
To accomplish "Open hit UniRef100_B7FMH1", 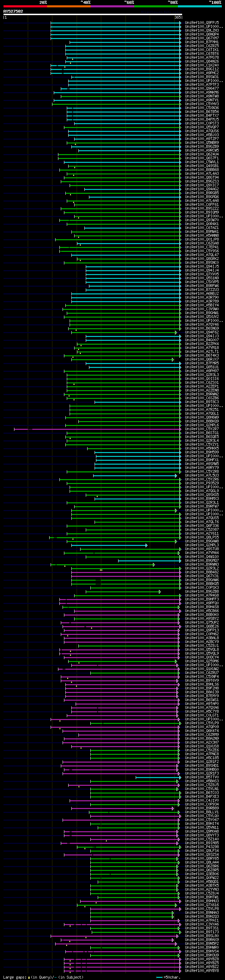I will pos(202,42).
